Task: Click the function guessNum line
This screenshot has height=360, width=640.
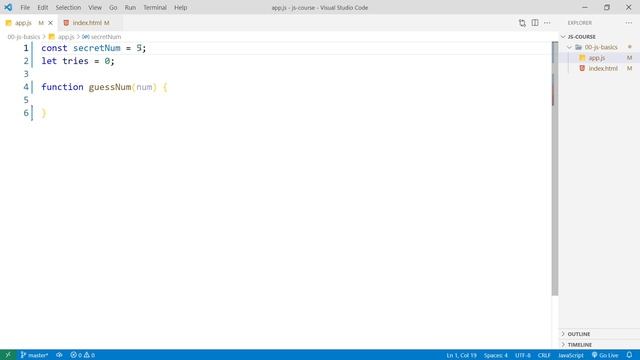Action: pyautogui.click(x=104, y=87)
